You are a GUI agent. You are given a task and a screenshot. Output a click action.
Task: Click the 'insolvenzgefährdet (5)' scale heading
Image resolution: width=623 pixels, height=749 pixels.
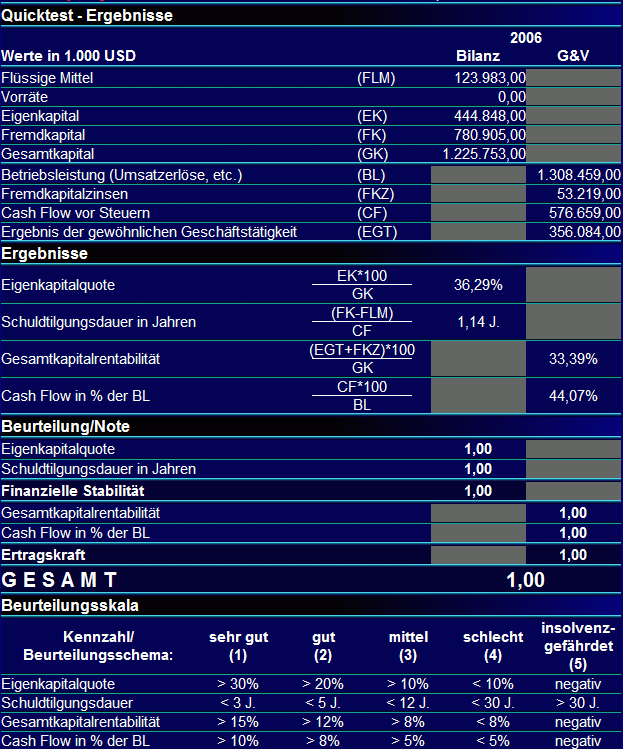[578, 646]
